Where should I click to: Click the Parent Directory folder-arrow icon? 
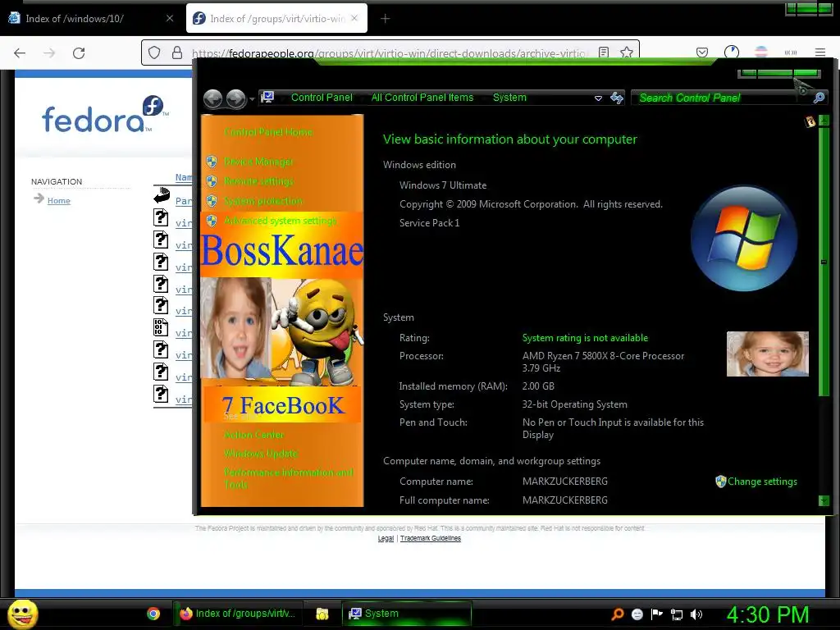point(162,195)
